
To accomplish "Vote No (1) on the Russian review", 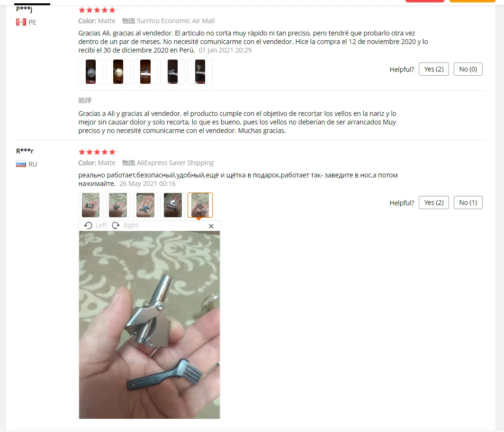I will 468,203.
